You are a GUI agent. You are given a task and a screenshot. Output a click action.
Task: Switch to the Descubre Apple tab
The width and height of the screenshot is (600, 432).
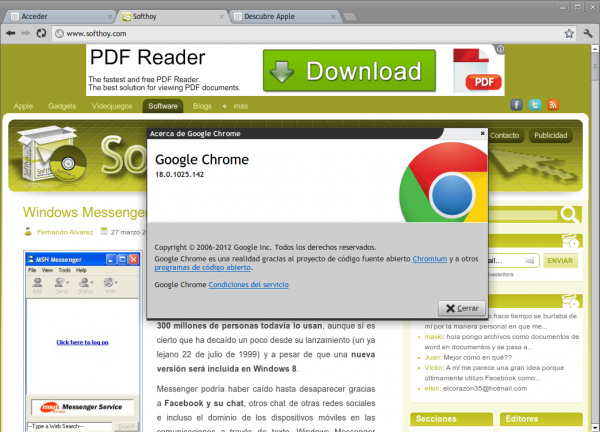click(285, 16)
